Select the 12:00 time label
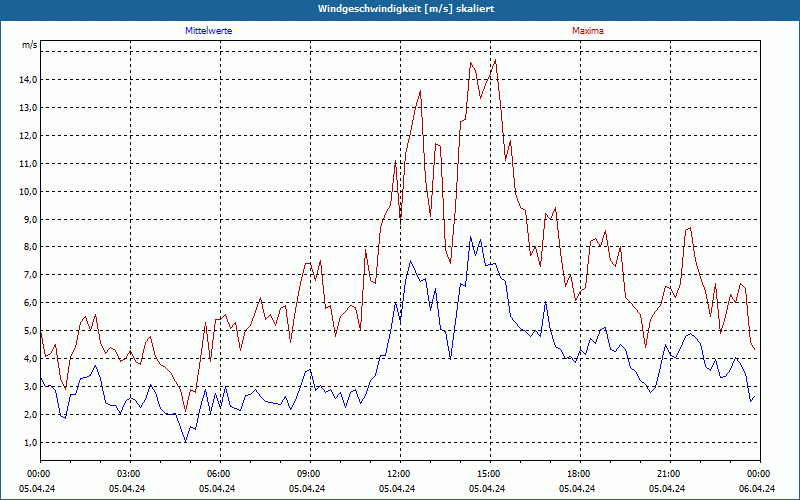Screen dimensions: 800x500 click(x=401, y=474)
